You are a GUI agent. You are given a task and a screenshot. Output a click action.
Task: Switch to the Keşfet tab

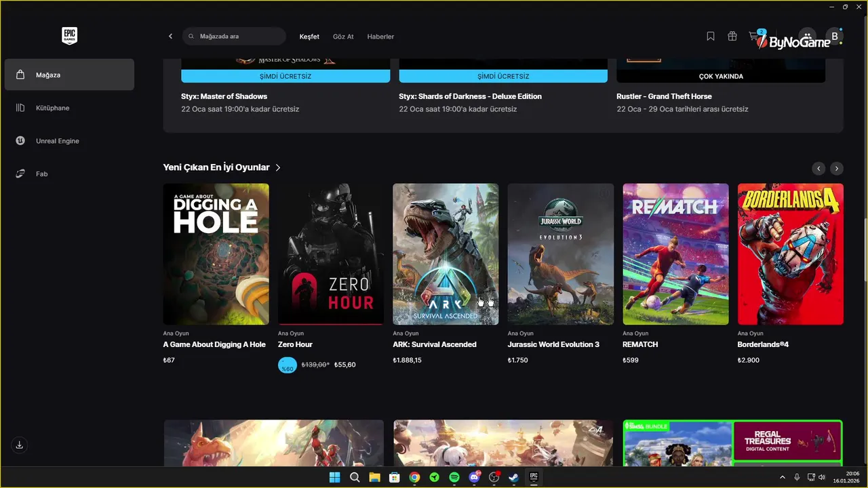click(x=309, y=37)
